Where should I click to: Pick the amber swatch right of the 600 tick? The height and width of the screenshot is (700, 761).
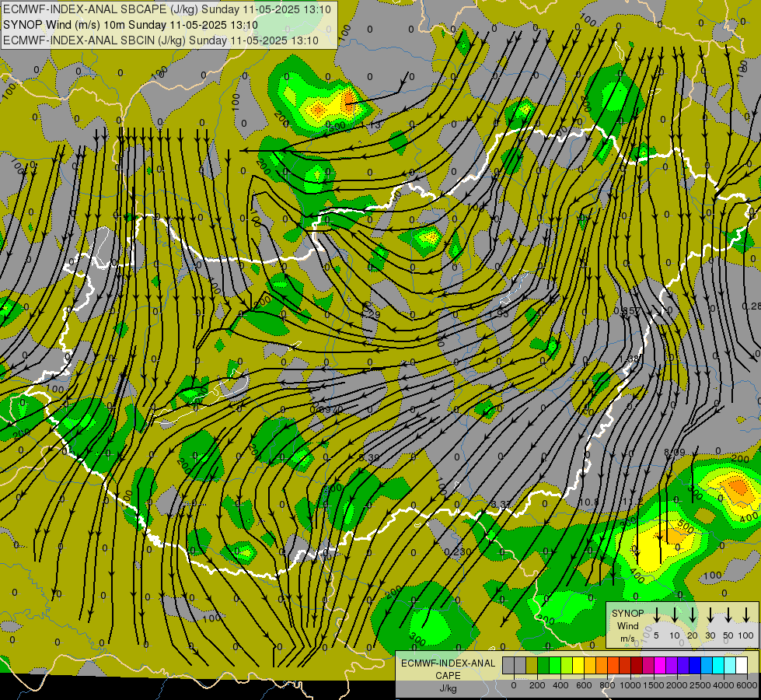coord(590,665)
